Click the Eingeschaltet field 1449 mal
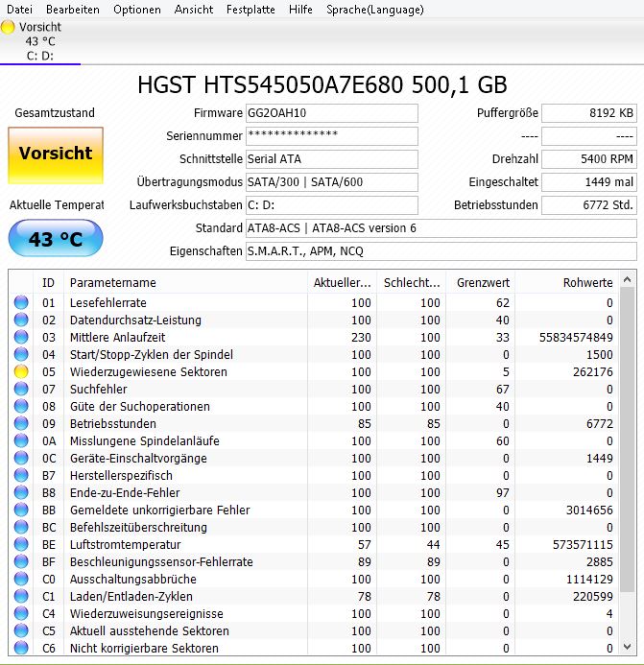644x665 pixels. coord(589,182)
